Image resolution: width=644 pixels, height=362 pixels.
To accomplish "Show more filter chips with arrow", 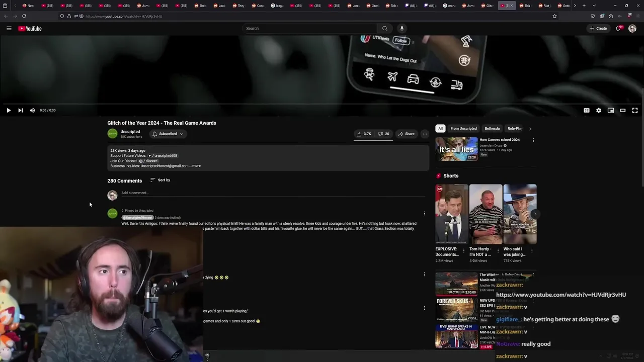I will (x=530, y=129).
